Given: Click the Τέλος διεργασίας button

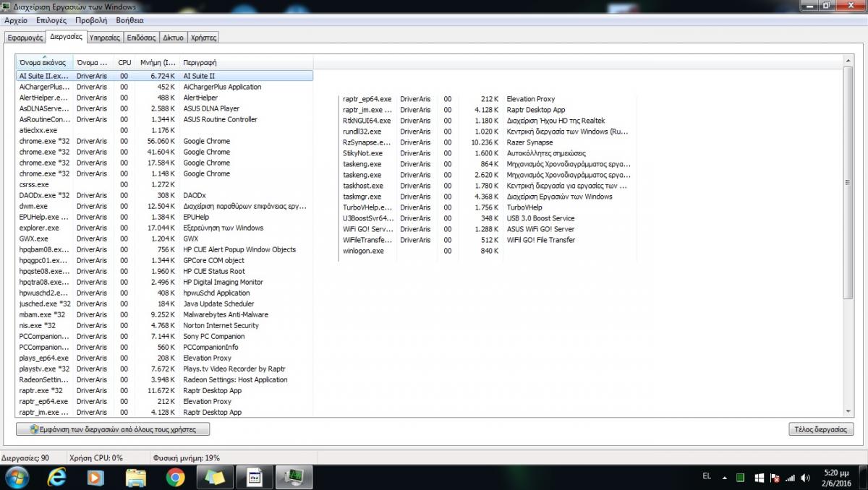Looking at the screenshot, I should coord(821,429).
